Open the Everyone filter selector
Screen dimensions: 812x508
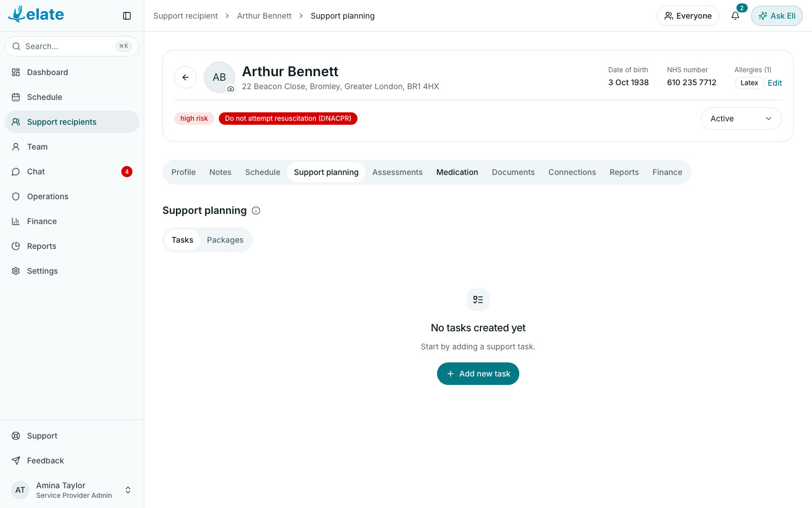point(688,16)
